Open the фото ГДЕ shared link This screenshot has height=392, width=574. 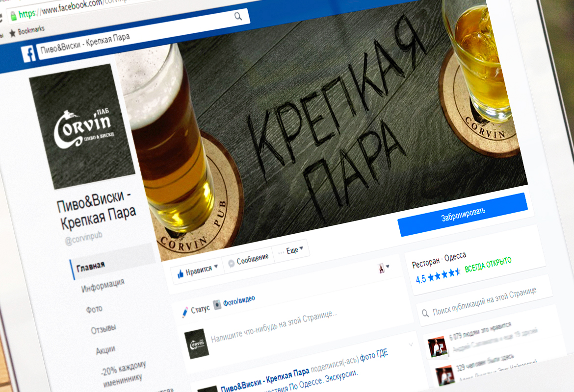(x=373, y=355)
